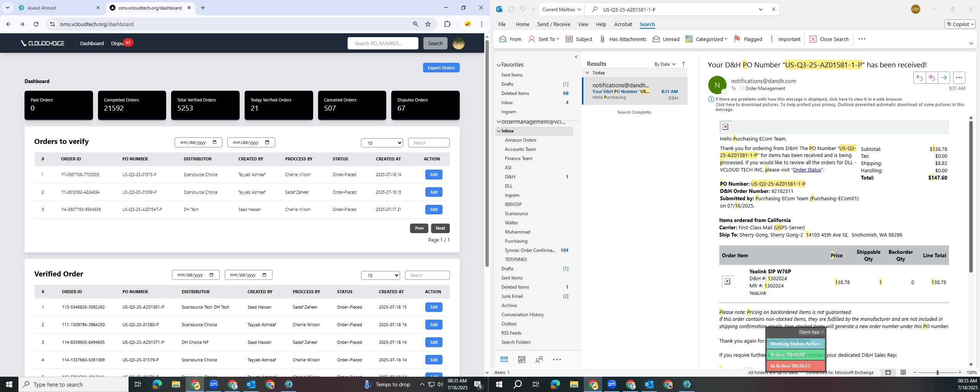Image resolution: width=980 pixels, height=392 pixels.
Task: Open more navigation options in Outlook
Action: (557, 359)
